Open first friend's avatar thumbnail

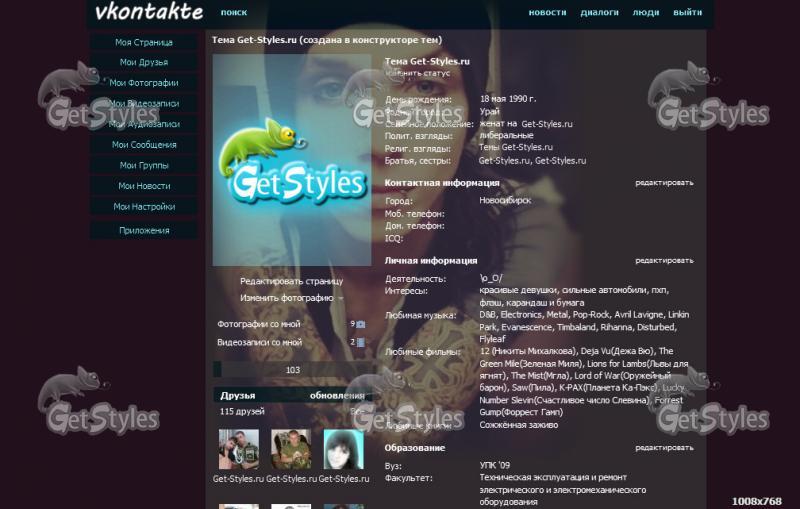pyautogui.click(x=238, y=450)
